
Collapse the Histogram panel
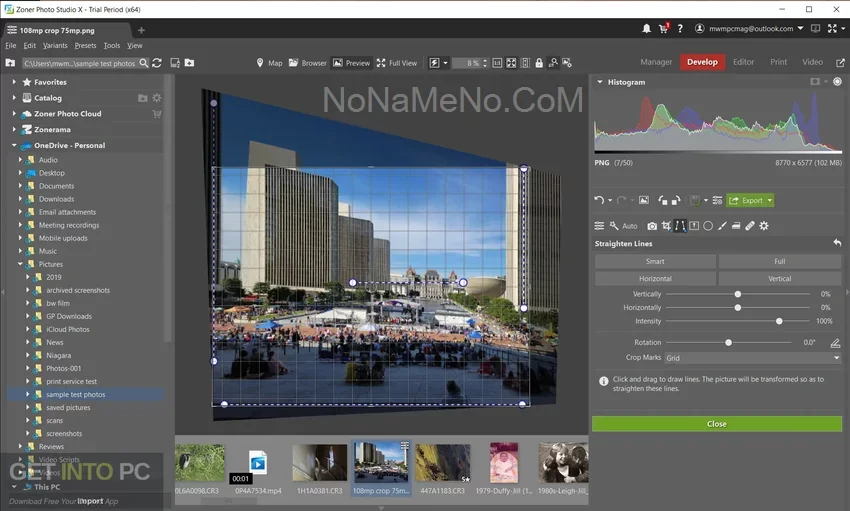(600, 82)
